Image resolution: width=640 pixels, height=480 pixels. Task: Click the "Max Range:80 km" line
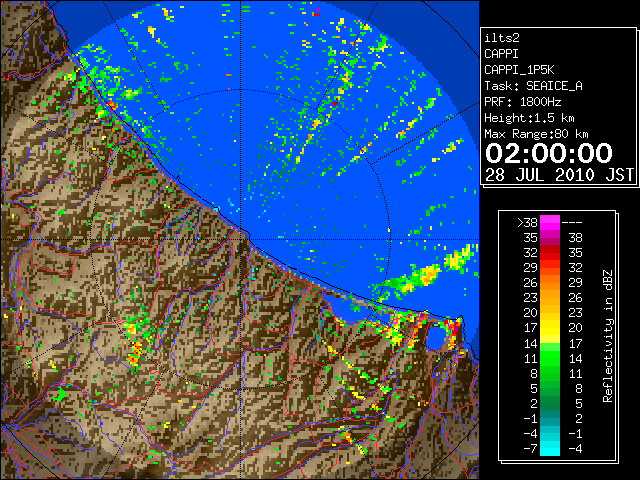536,134
